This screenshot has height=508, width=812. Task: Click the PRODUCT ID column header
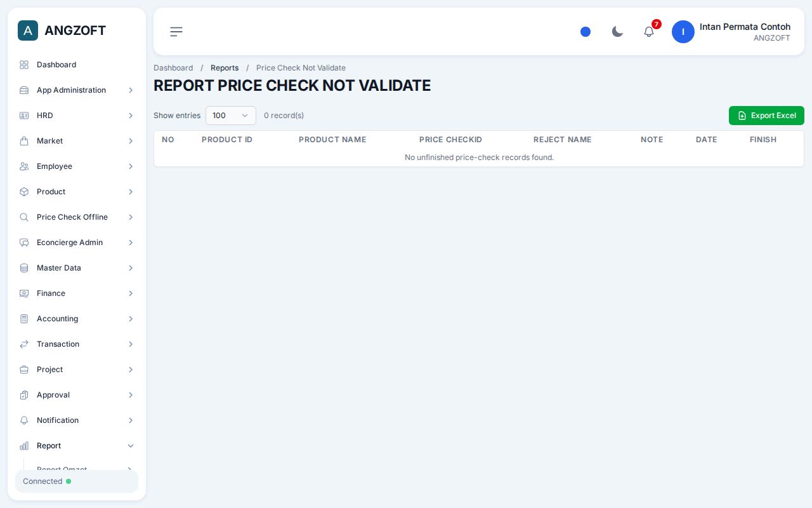(x=227, y=140)
